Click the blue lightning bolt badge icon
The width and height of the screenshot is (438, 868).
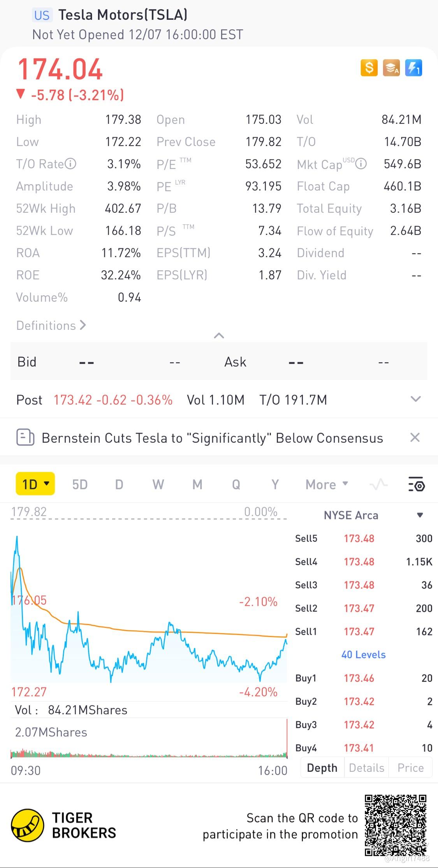click(413, 68)
